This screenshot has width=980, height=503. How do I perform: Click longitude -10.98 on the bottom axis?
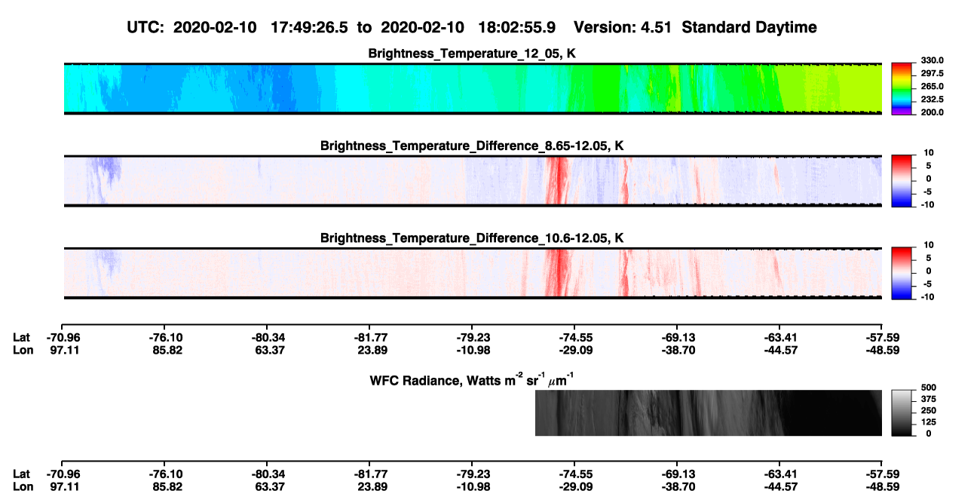[473, 486]
